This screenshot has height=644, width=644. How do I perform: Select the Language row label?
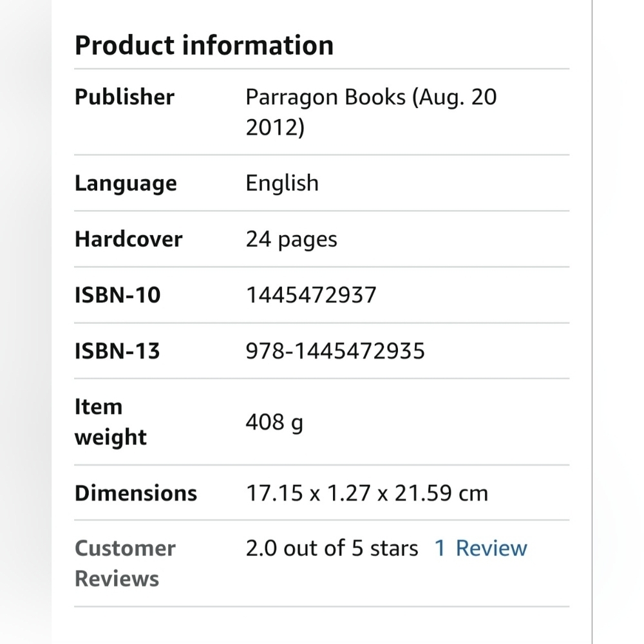pos(126,184)
